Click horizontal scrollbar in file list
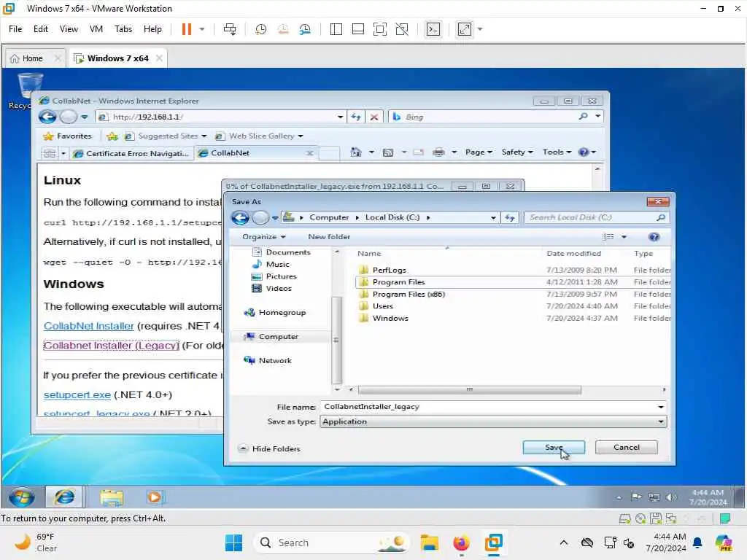Viewport: 747px width, 560px height. point(469,389)
